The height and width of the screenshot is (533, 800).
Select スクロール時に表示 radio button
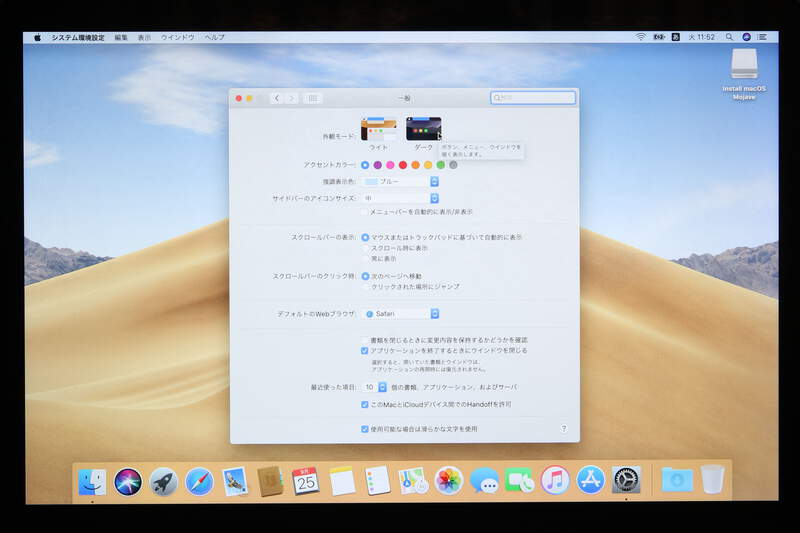pos(365,248)
